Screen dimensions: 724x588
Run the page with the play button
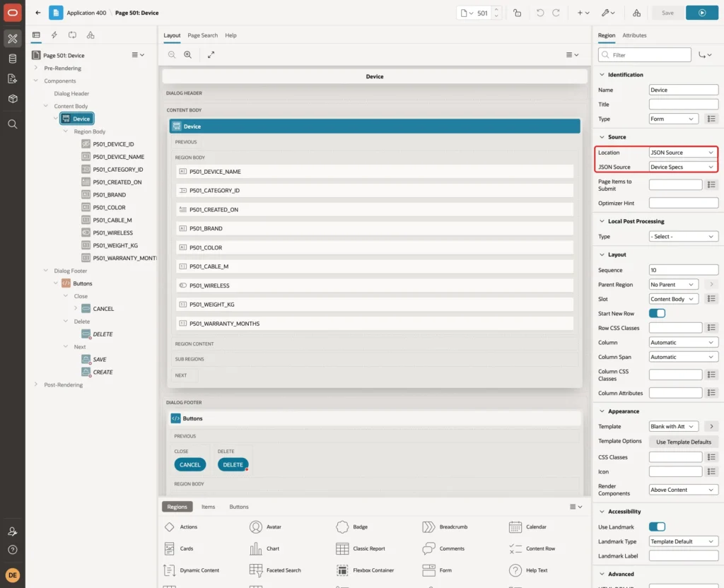[702, 13]
